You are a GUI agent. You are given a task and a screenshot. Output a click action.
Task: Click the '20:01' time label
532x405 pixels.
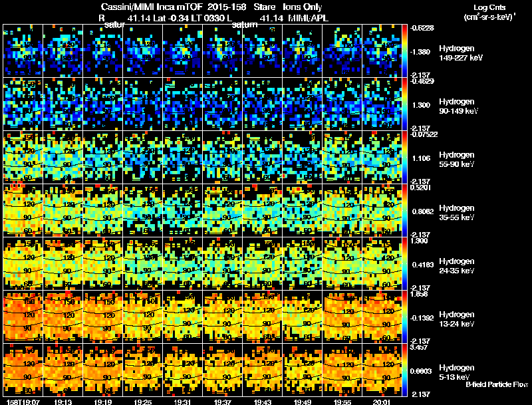[x=382, y=402]
